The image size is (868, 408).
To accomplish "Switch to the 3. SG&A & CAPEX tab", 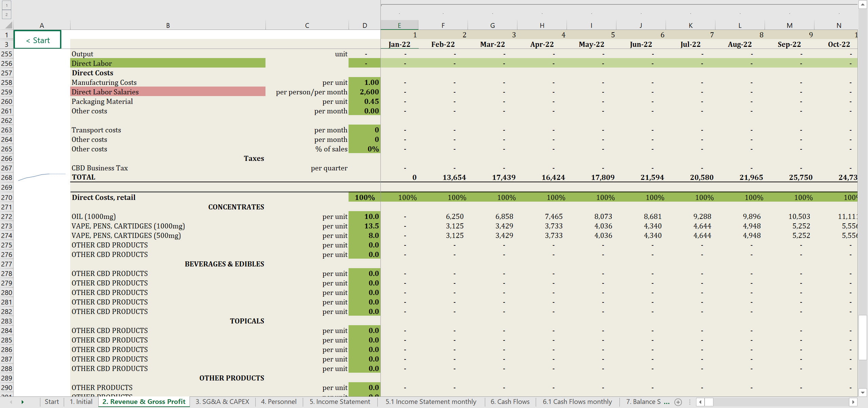I will (x=222, y=402).
